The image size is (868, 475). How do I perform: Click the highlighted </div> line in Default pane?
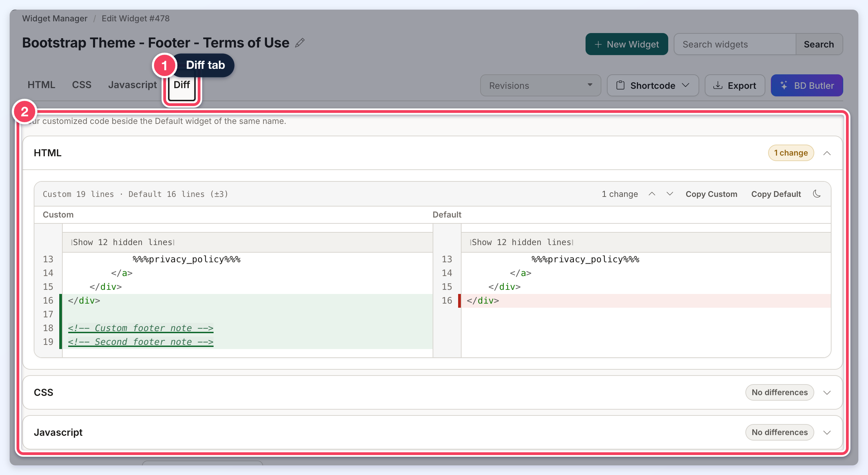(646, 300)
